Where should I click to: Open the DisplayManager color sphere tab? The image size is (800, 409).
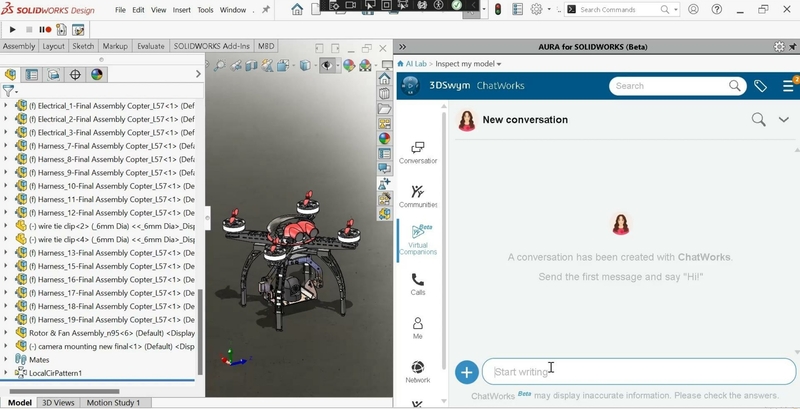tap(97, 74)
